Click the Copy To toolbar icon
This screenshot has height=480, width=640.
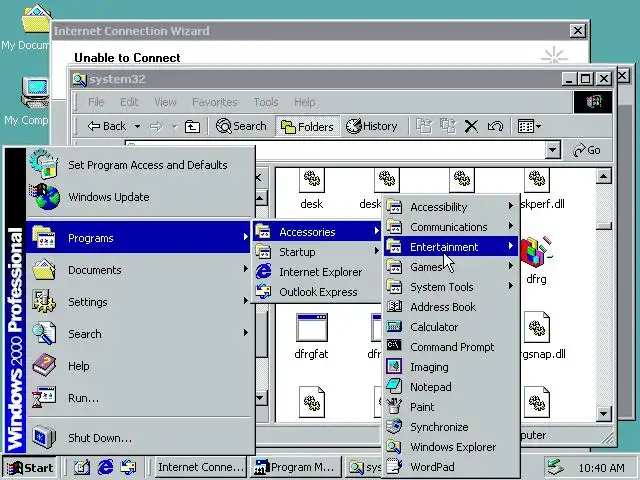pyautogui.click(x=448, y=127)
